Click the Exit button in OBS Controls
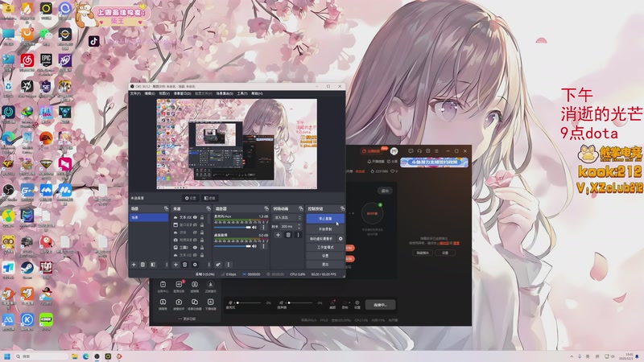Screen dimensions: 644x362 (x=325, y=265)
